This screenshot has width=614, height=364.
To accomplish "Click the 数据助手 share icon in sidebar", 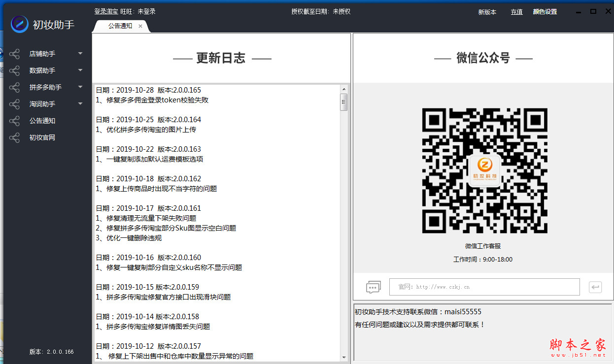I will point(15,70).
